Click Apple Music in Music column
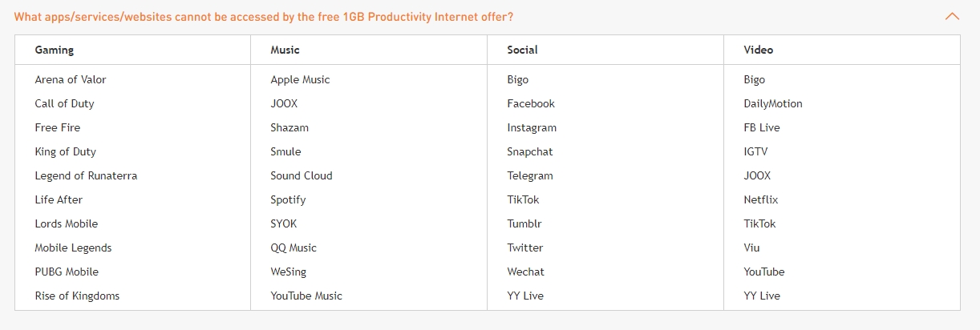The image size is (980, 330). tap(301, 79)
